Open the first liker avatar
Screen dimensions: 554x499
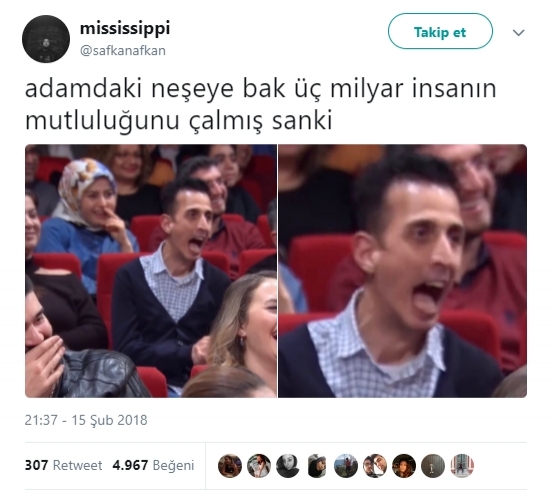point(230,466)
